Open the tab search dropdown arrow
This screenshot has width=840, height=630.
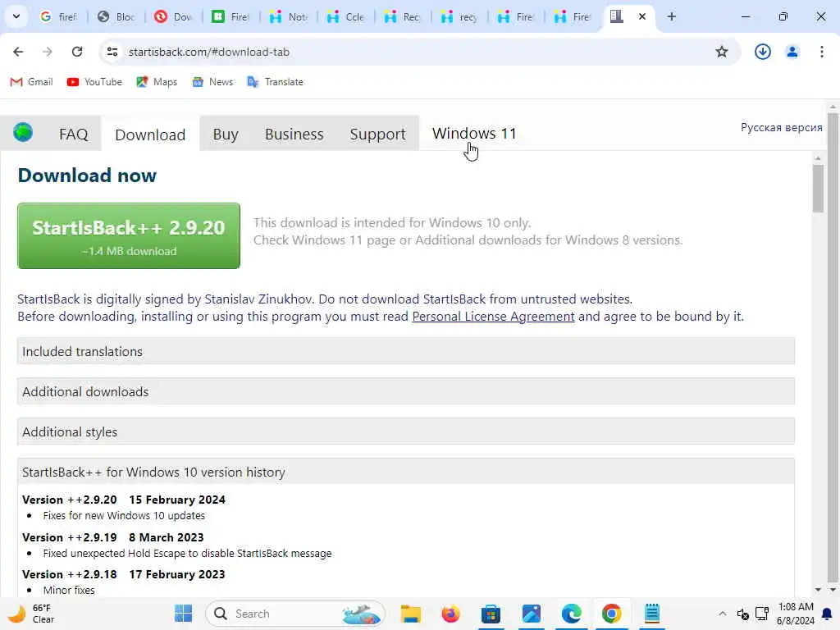pyautogui.click(x=16, y=16)
